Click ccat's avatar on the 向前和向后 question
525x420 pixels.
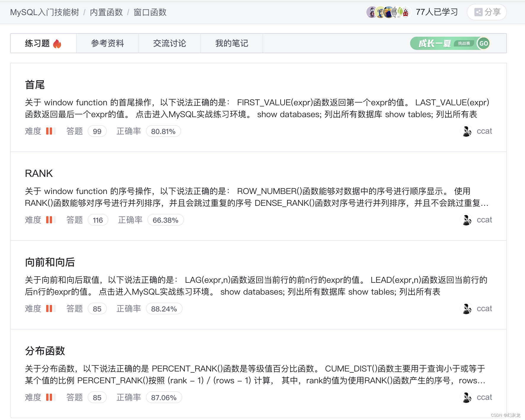467,308
